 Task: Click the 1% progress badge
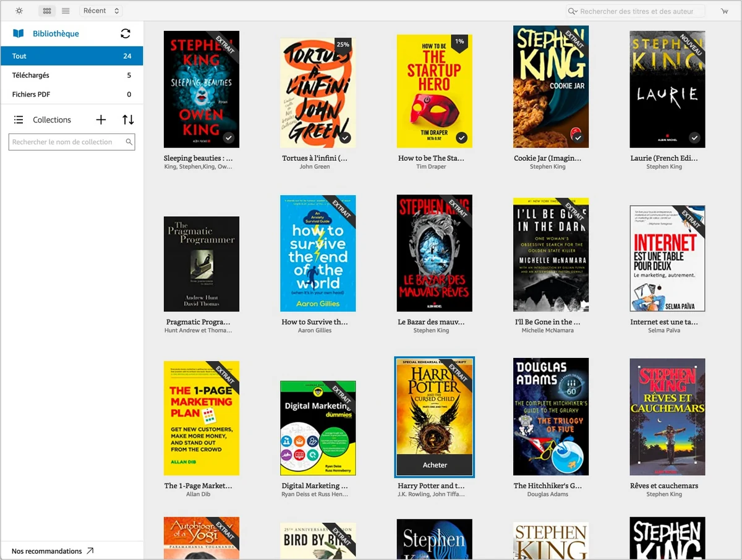click(x=459, y=43)
